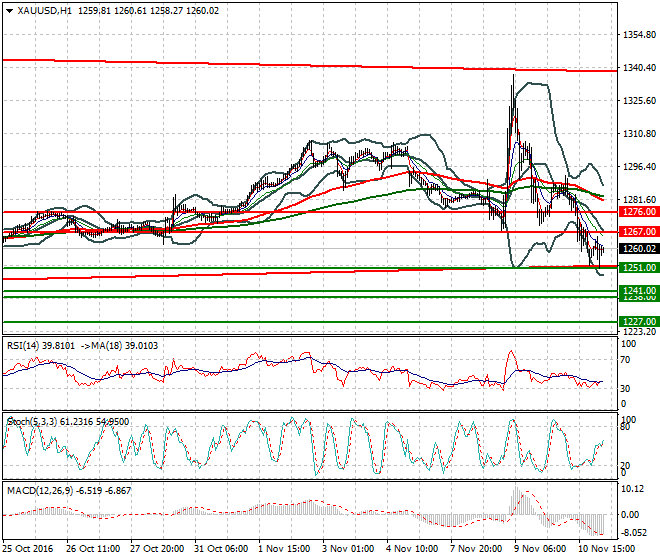Select the 7 Nov 20:00 time label
This screenshot has width=660, height=560.
tap(476, 549)
